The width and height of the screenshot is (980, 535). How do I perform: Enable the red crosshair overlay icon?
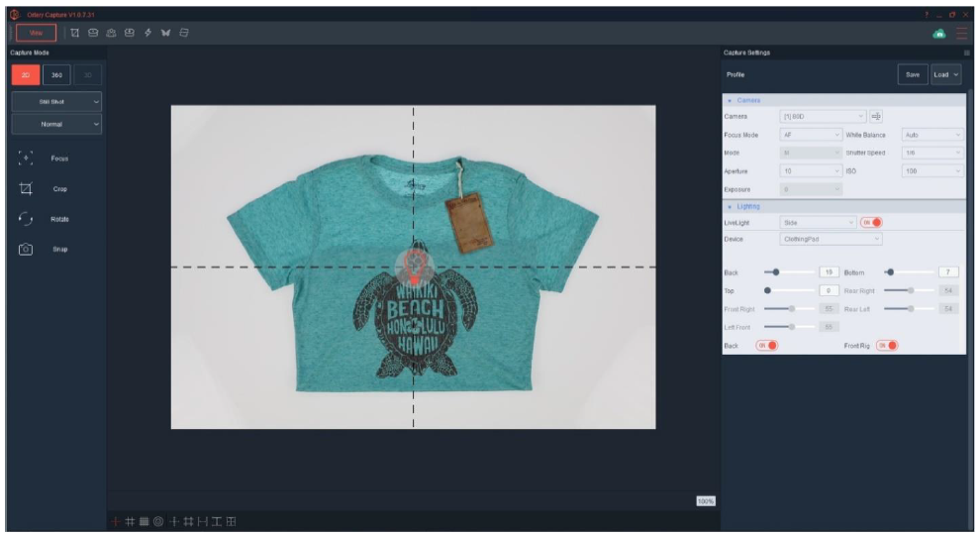point(116,521)
